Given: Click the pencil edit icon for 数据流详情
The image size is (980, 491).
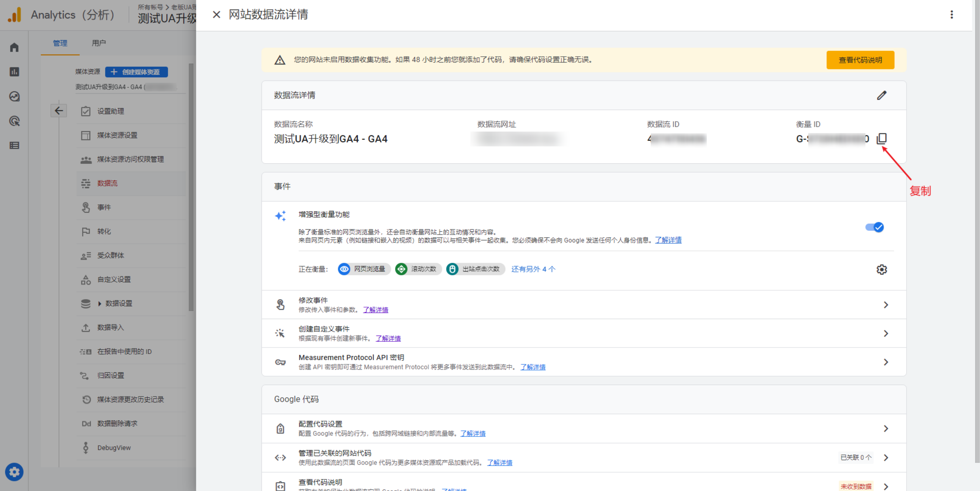Looking at the screenshot, I should coord(881,95).
